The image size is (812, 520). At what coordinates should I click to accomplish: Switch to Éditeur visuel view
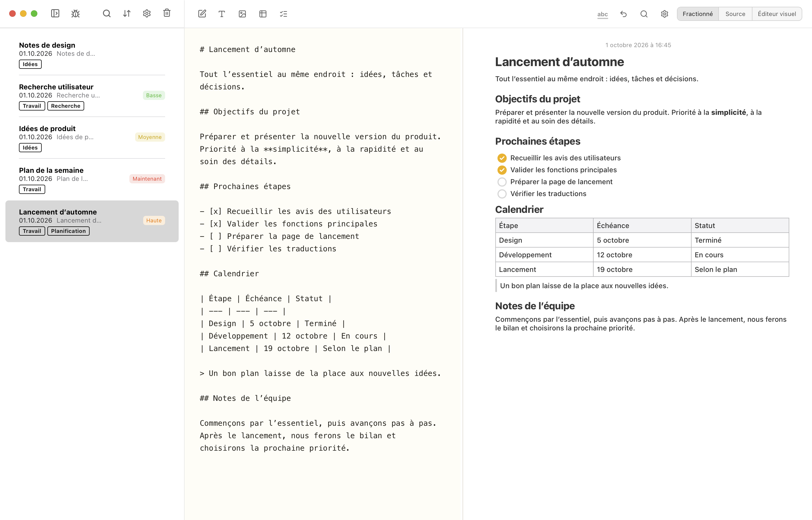[777, 14]
